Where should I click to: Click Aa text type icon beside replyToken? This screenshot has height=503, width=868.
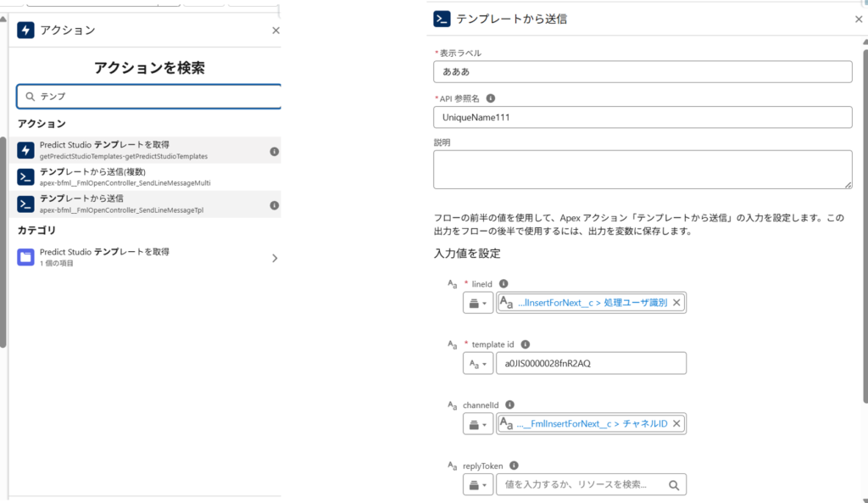(x=453, y=466)
